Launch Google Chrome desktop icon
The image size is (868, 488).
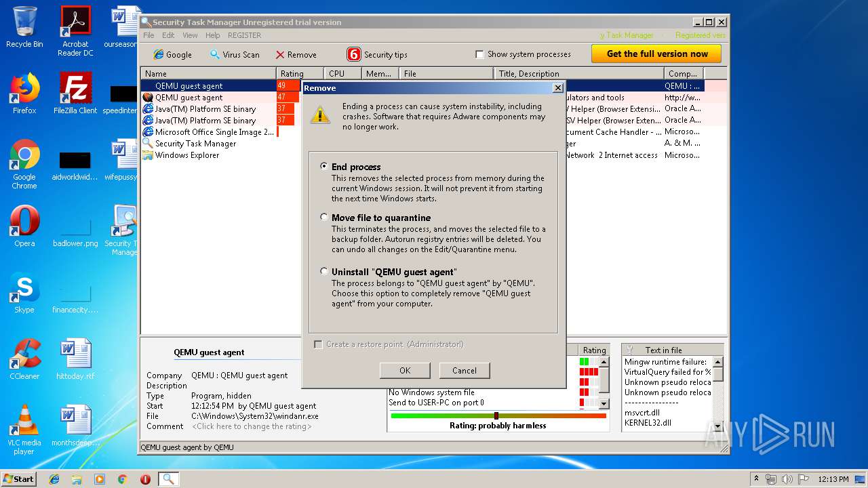(x=24, y=164)
